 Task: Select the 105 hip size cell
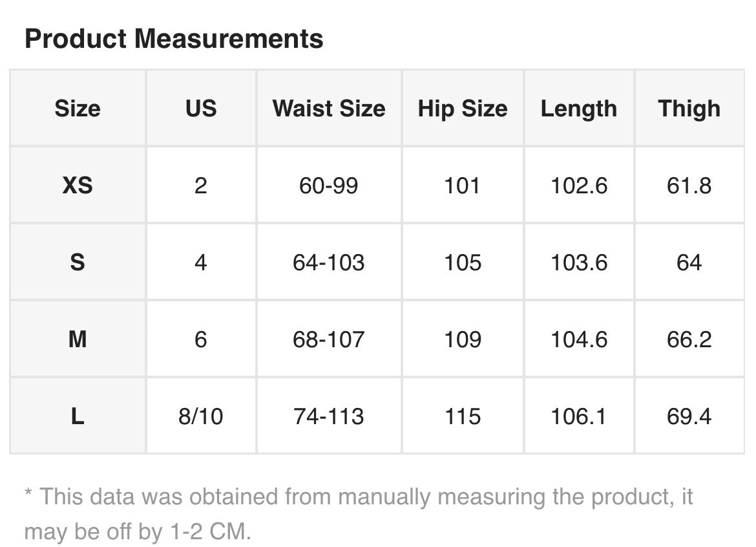tap(463, 263)
